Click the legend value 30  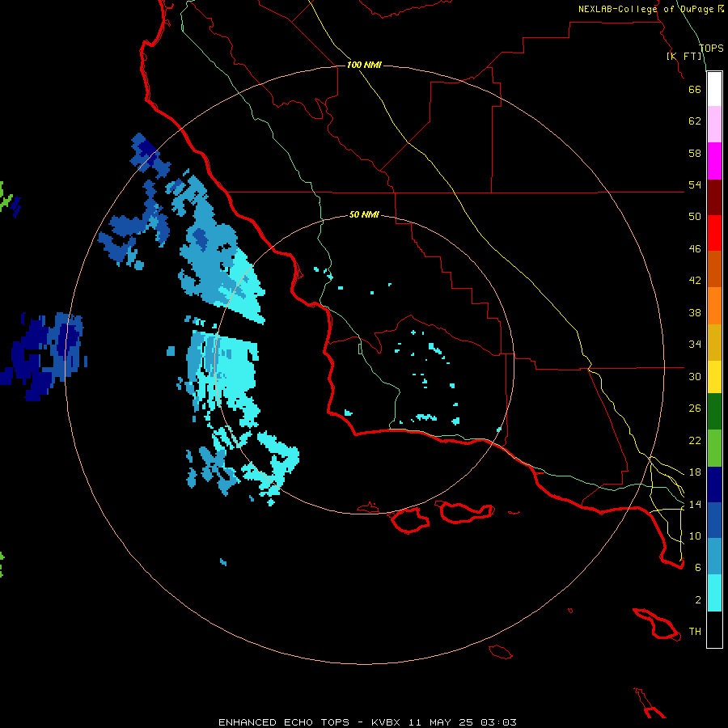[x=695, y=376]
